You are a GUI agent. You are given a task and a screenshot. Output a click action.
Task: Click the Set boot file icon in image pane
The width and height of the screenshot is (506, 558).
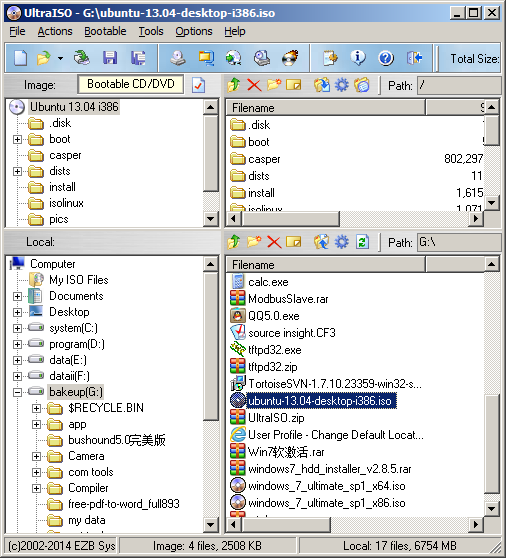coord(362,85)
